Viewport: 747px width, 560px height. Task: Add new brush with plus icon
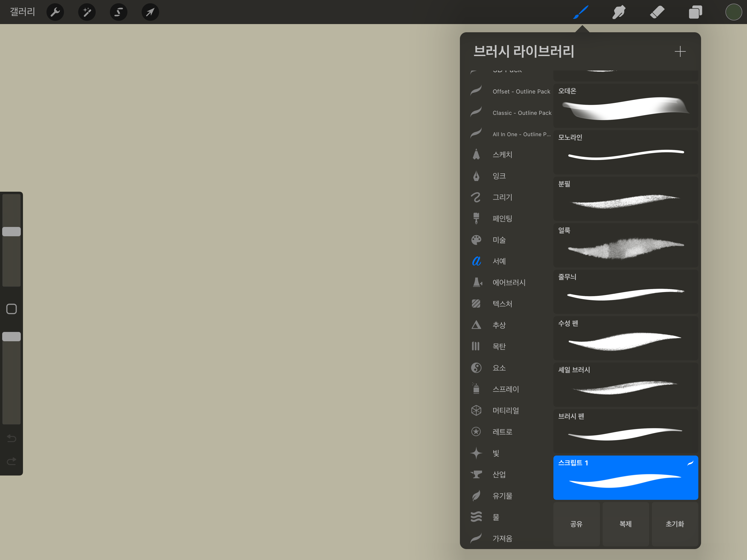click(x=680, y=51)
